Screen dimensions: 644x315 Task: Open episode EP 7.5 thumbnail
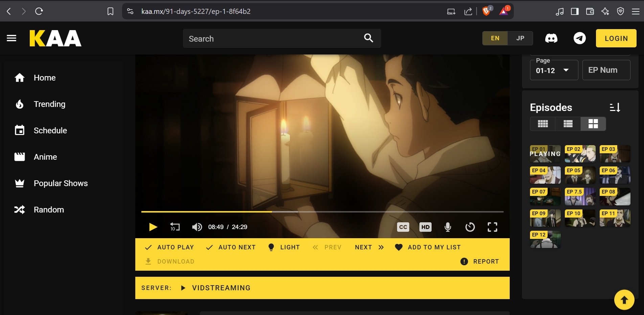580,197
